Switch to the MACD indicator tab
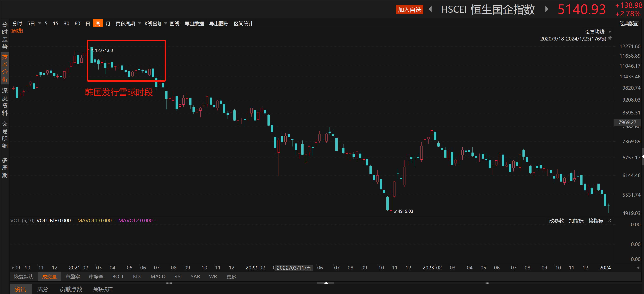644x294 pixels. (158, 276)
